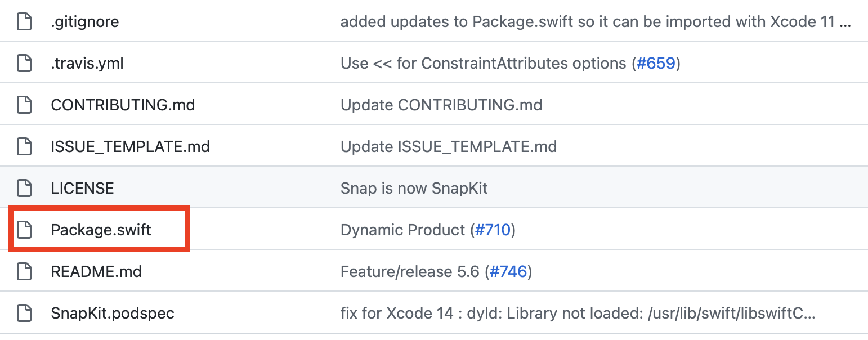Click the file icon beside SnapKit.podspec
The height and width of the screenshot is (340, 868).
click(x=24, y=314)
